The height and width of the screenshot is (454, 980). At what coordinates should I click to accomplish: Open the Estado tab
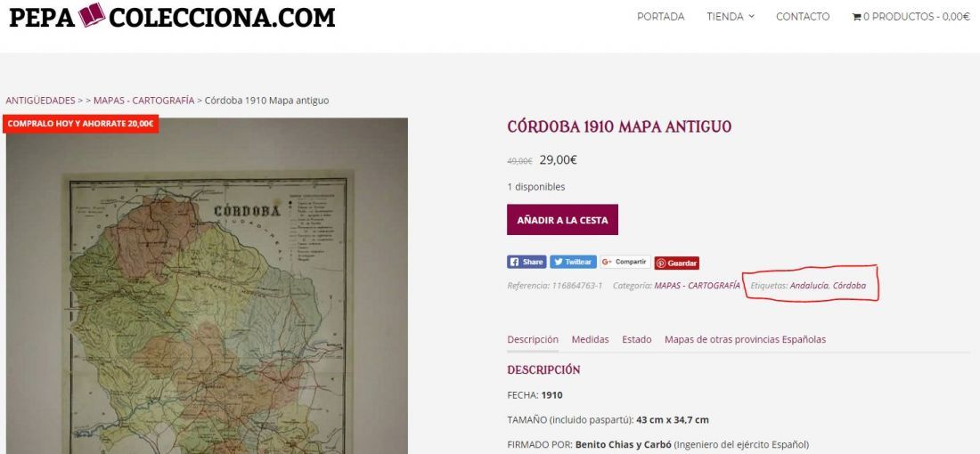point(636,340)
